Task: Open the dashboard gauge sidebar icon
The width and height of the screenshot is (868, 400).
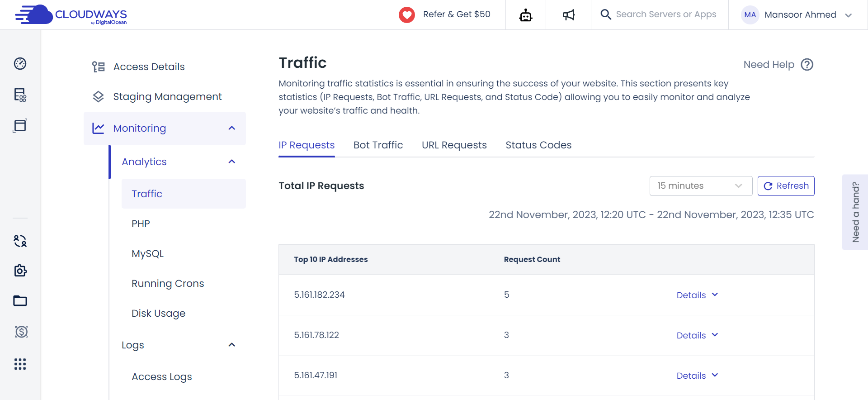Action: [x=20, y=64]
